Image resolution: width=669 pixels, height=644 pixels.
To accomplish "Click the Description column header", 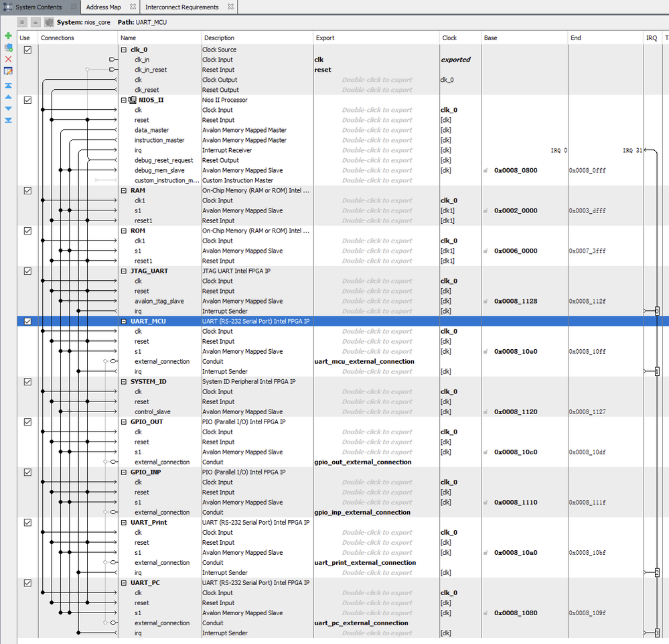I will (257, 38).
